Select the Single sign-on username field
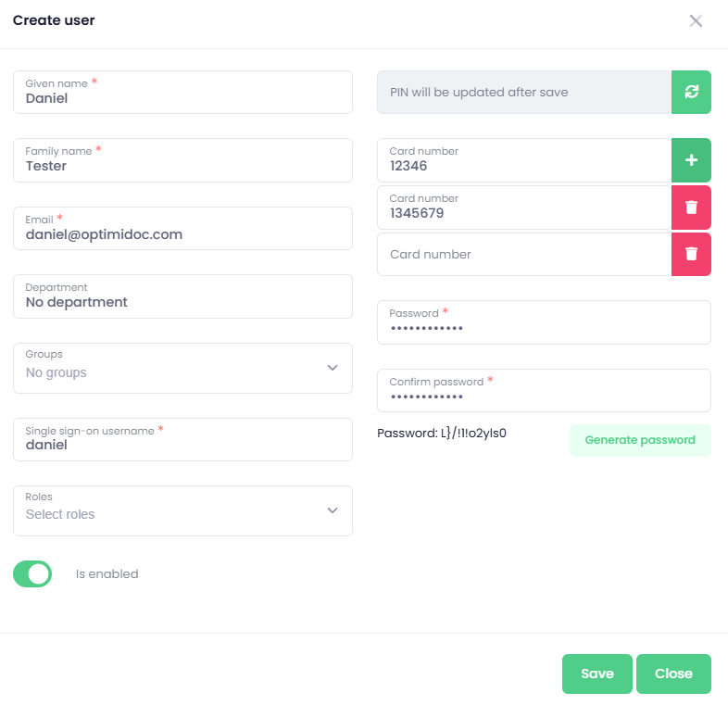This screenshot has width=728, height=705. coord(182,439)
